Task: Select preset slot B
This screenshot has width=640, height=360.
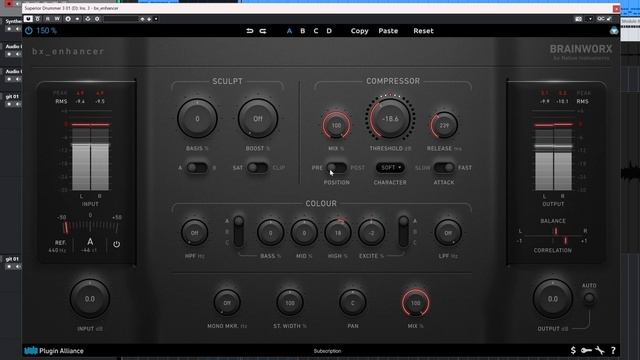Action: (x=302, y=31)
